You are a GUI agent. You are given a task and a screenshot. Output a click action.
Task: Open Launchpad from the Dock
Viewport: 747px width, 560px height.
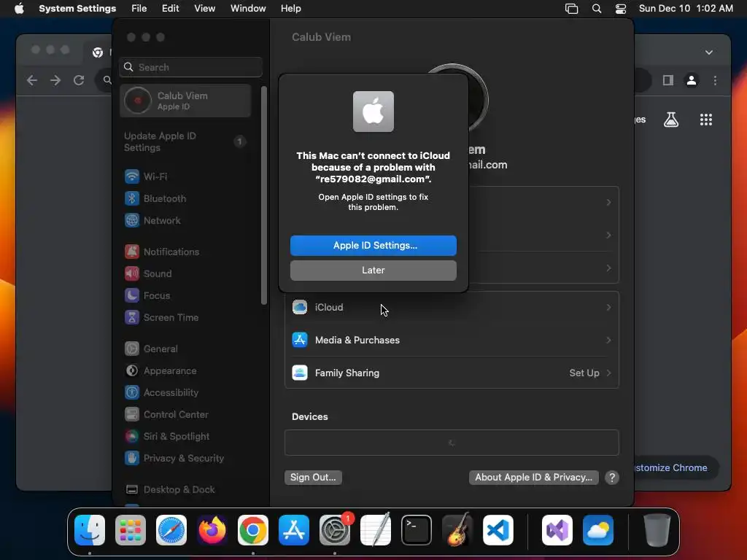click(131, 530)
